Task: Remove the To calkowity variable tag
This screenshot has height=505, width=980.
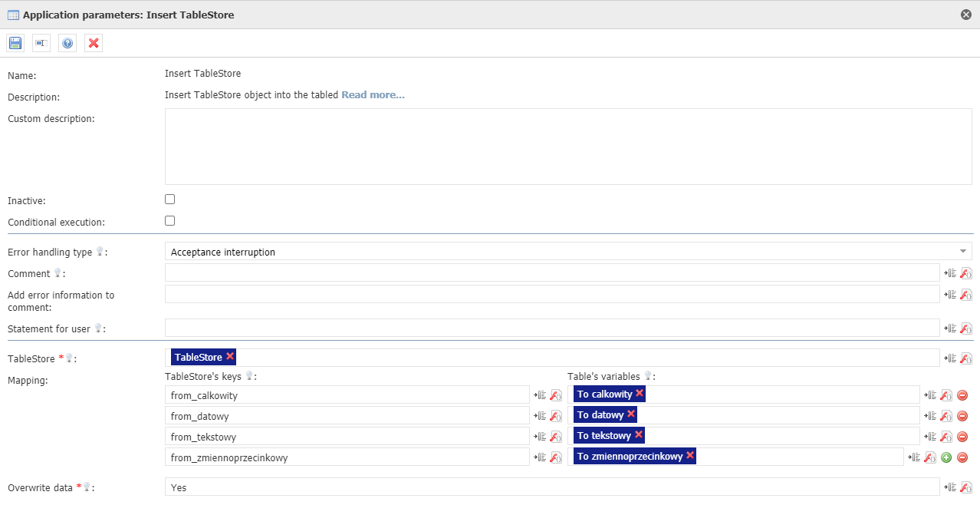Action: 640,393
